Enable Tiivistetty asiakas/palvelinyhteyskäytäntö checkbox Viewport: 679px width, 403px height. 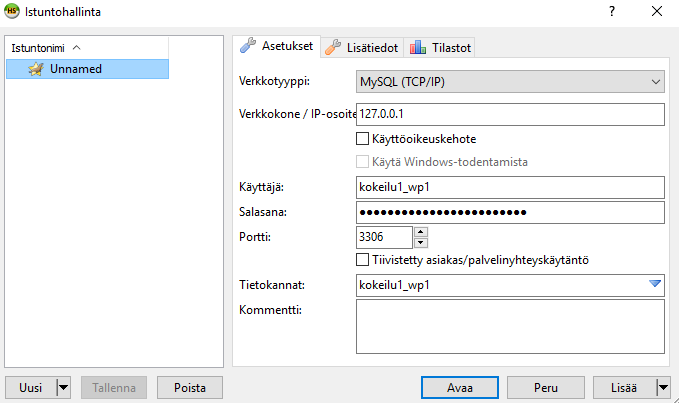363,260
